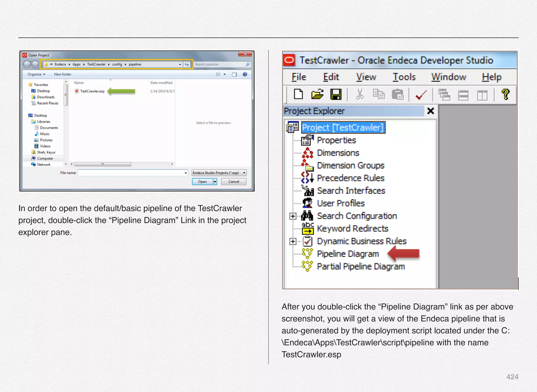Select the TestCrawler.esp file
This screenshot has height=392, width=537.
click(x=90, y=91)
